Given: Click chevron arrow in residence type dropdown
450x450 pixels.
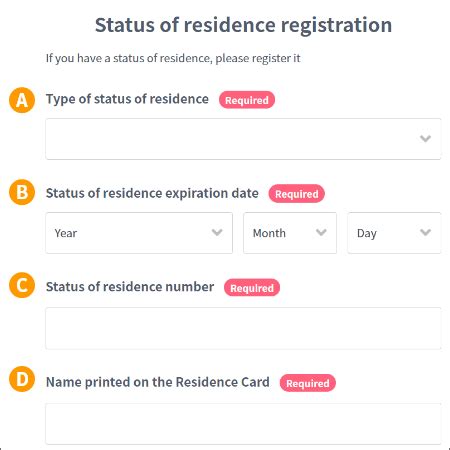Looking at the screenshot, I should [425, 138].
